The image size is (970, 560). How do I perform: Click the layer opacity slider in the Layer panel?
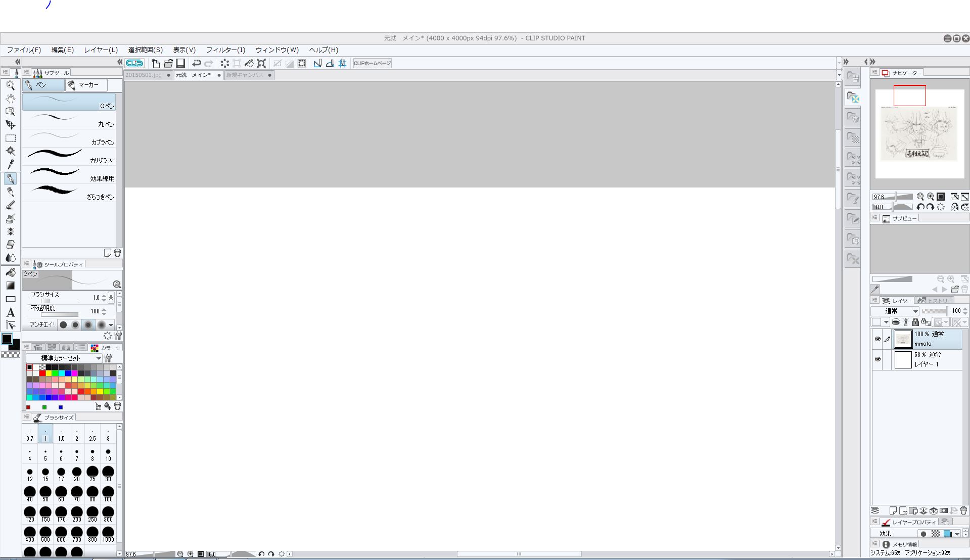tap(935, 311)
